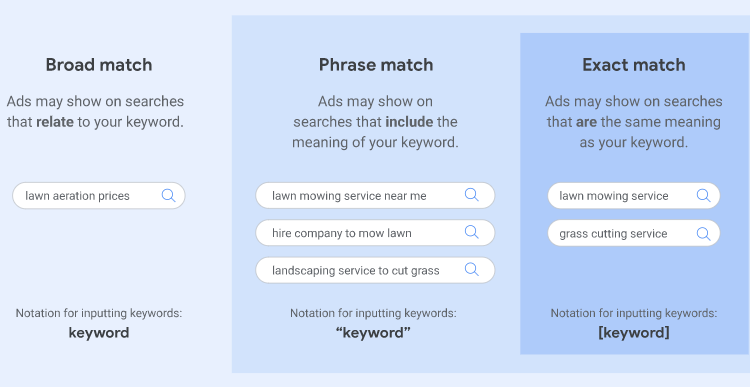Click magnifier beside grass cutting service
The width and height of the screenshot is (750, 387).
click(x=703, y=233)
